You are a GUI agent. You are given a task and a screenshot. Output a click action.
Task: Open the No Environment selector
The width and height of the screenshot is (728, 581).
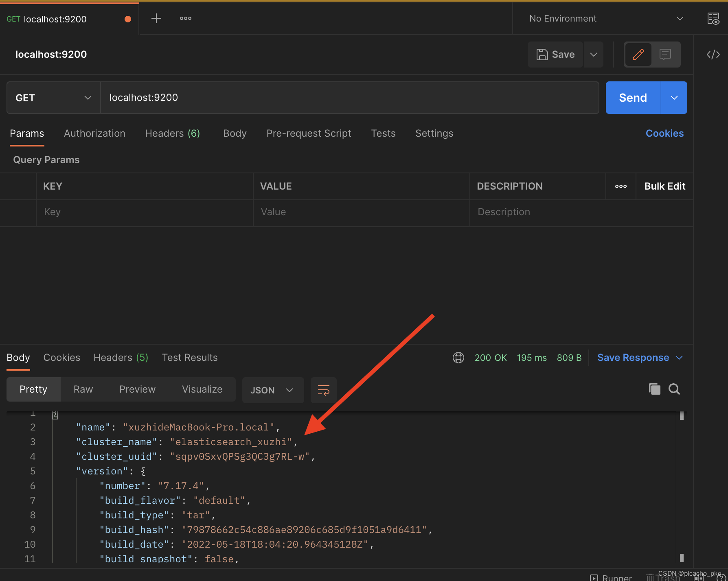click(605, 19)
